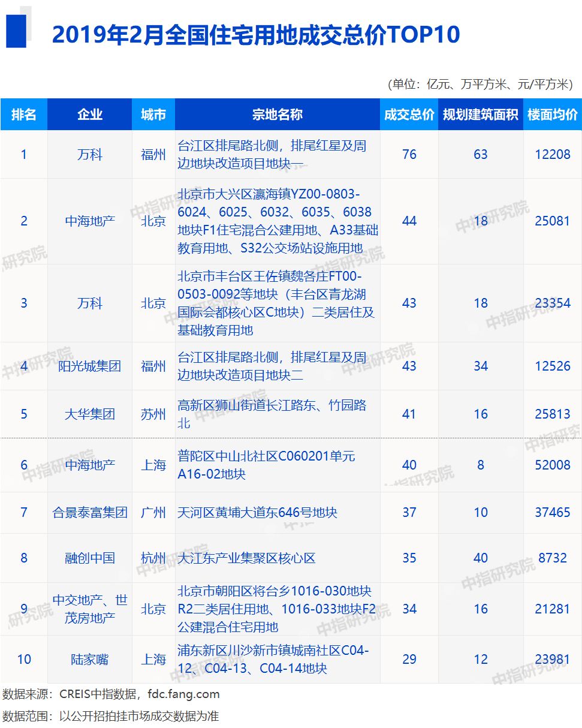The height and width of the screenshot is (728, 582).
Task: Click 大华集团 in the company column
Action: tap(90, 414)
